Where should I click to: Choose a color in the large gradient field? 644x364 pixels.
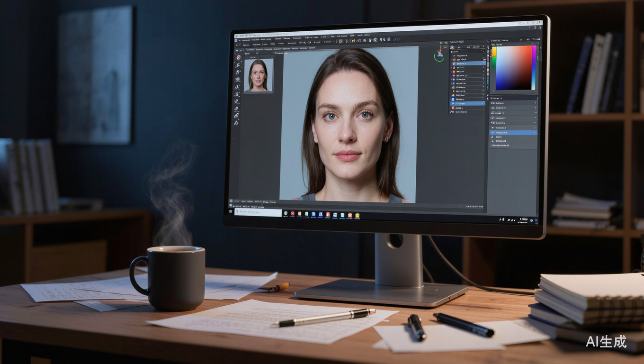pos(513,67)
